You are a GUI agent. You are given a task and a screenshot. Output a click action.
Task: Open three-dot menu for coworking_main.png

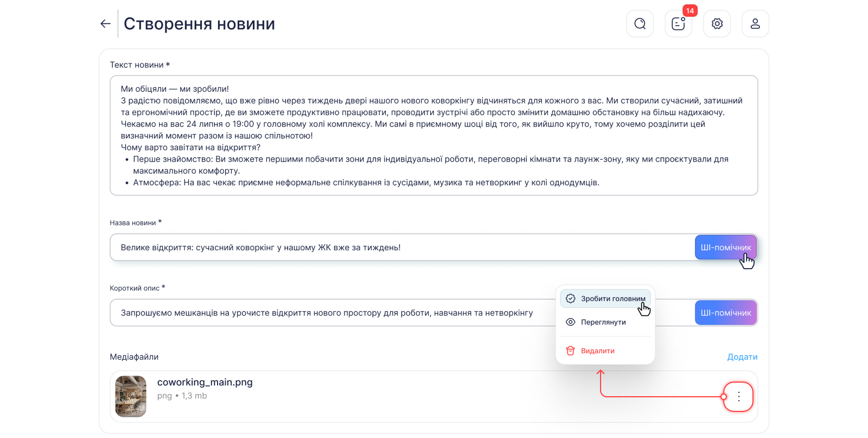[738, 397]
